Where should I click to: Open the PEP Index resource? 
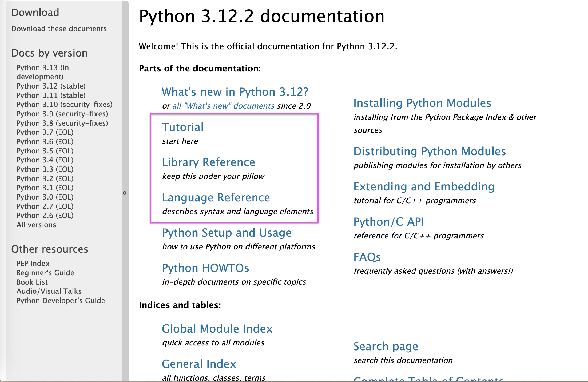point(33,264)
